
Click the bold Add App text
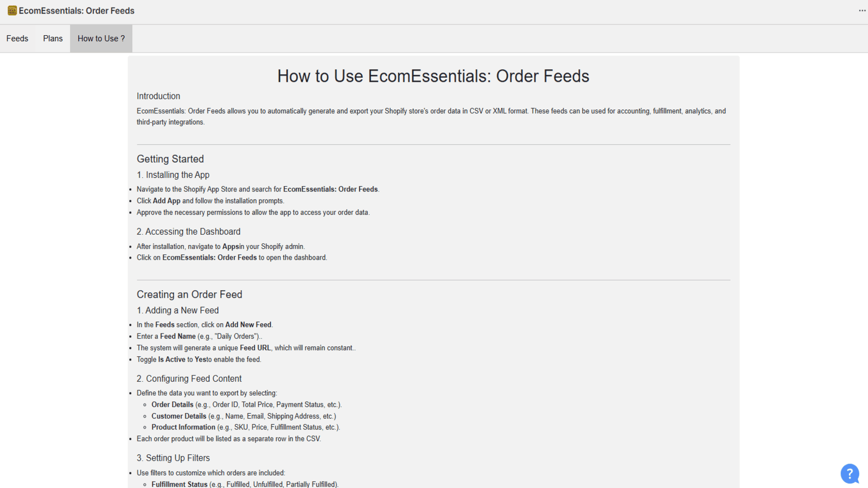tap(167, 201)
